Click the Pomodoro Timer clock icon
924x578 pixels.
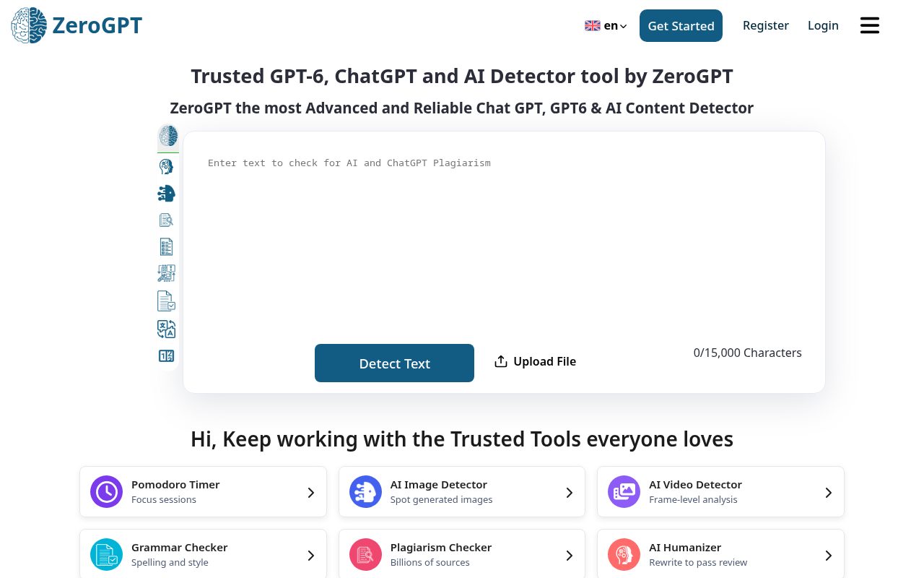[x=106, y=492]
